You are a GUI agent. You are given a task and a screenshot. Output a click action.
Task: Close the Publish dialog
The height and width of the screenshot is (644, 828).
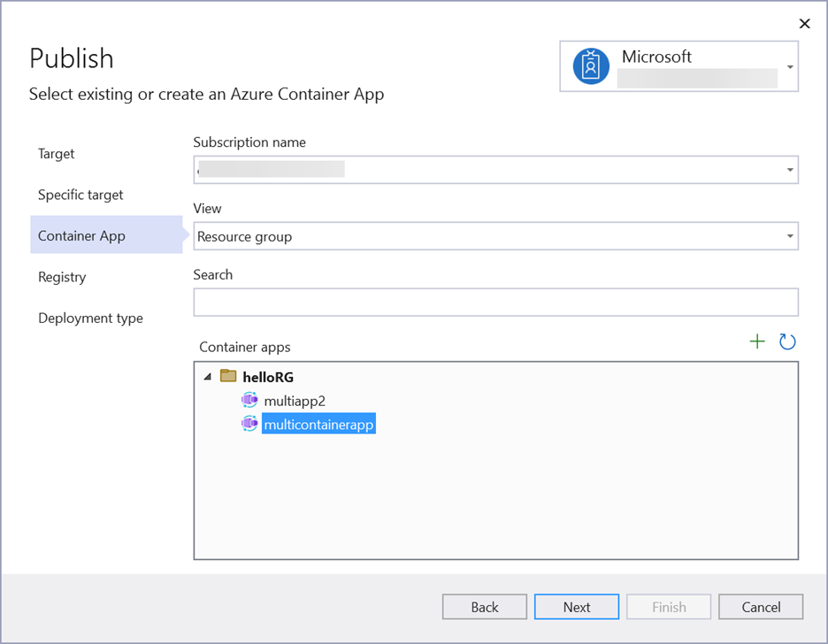(804, 24)
